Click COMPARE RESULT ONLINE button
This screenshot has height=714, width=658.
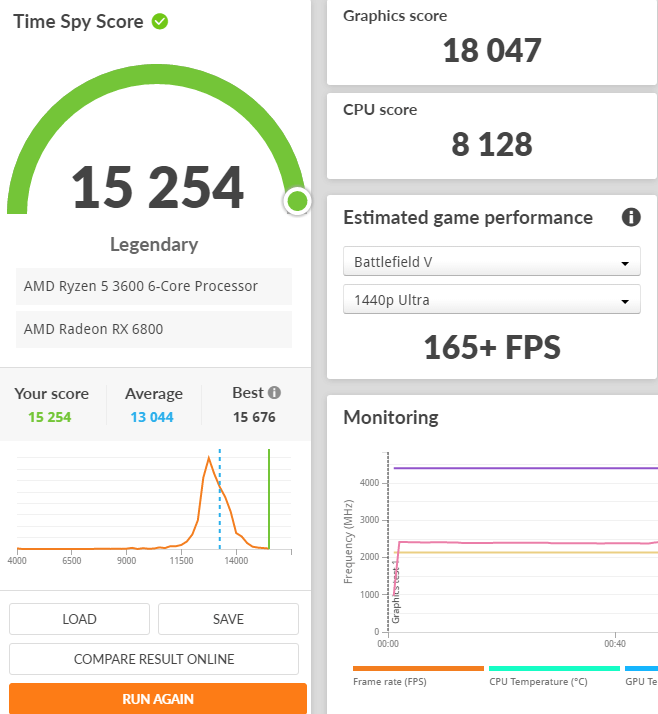pos(154,659)
